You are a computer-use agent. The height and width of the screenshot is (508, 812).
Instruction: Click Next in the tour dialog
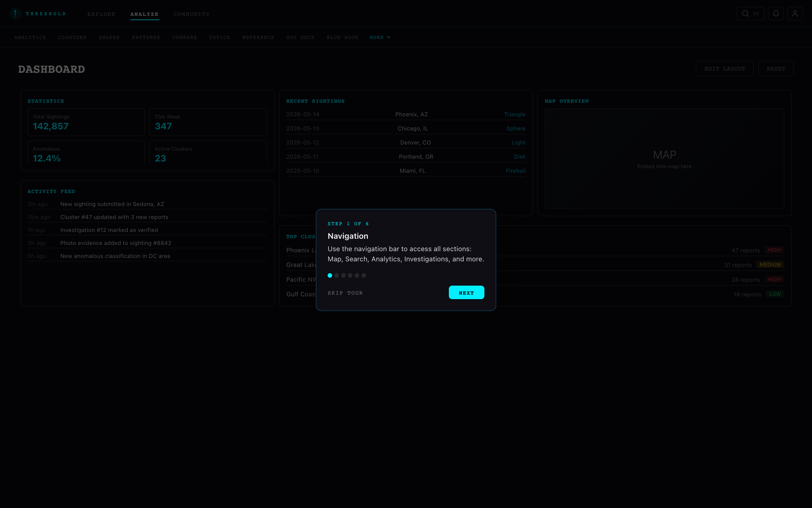point(466,292)
